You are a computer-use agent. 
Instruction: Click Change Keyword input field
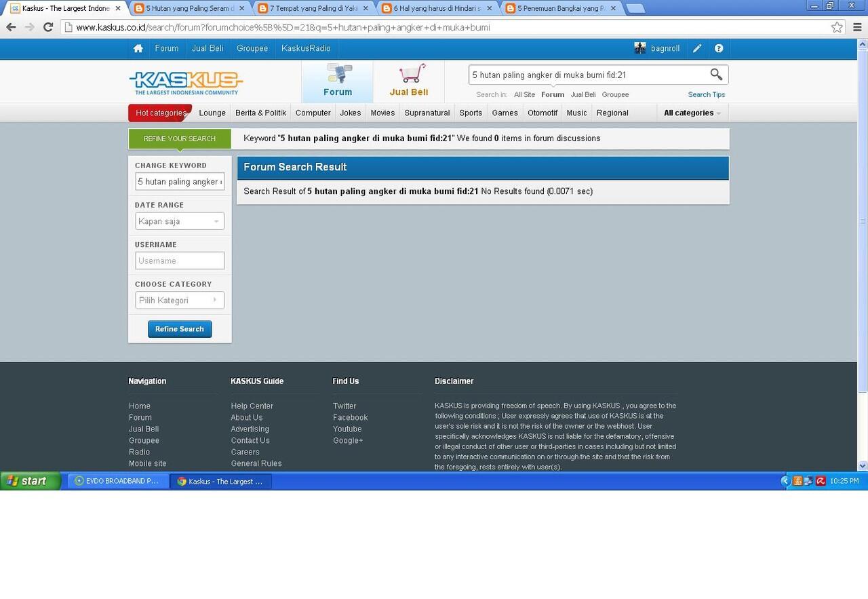point(180,182)
